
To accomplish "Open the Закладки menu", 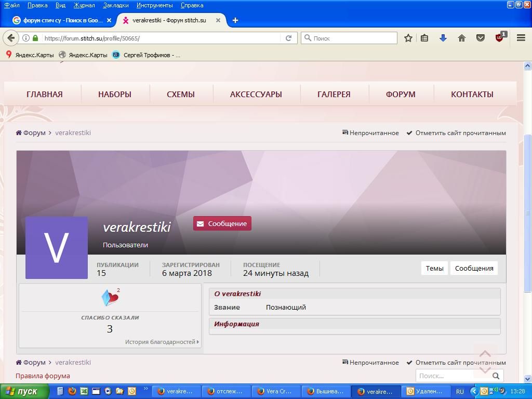I will (x=115, y=5).
